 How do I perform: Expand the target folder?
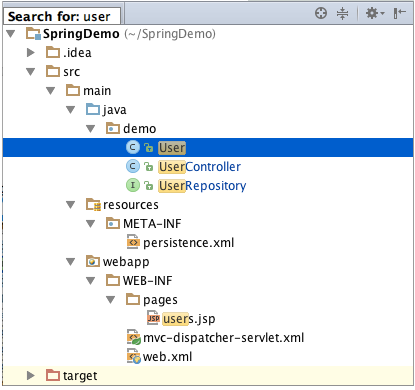coord(31,376)
